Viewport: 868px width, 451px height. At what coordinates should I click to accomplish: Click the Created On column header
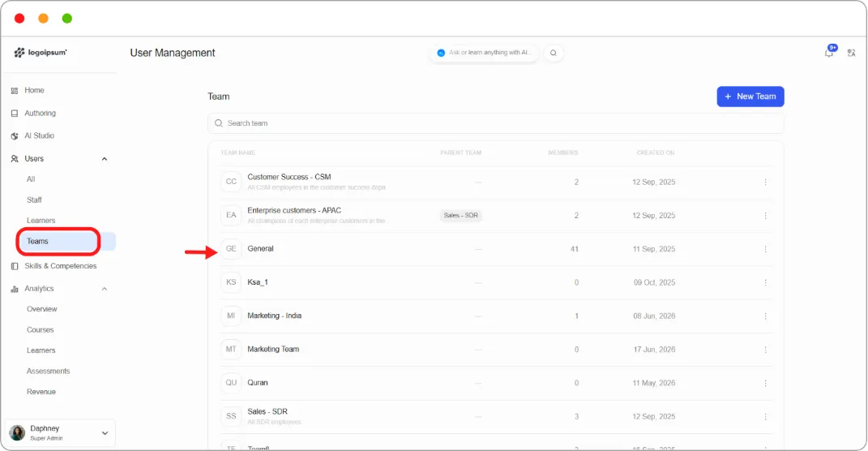tap(656, 153)
